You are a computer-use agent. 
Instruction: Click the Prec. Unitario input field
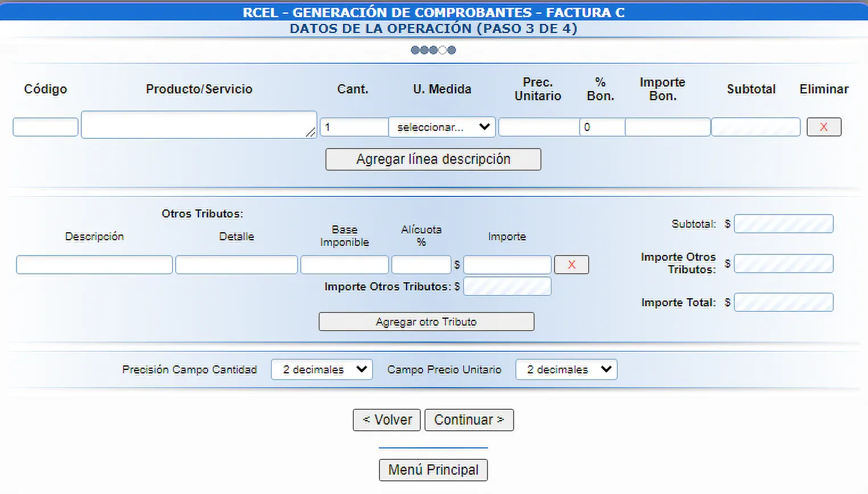coord(538,127)
